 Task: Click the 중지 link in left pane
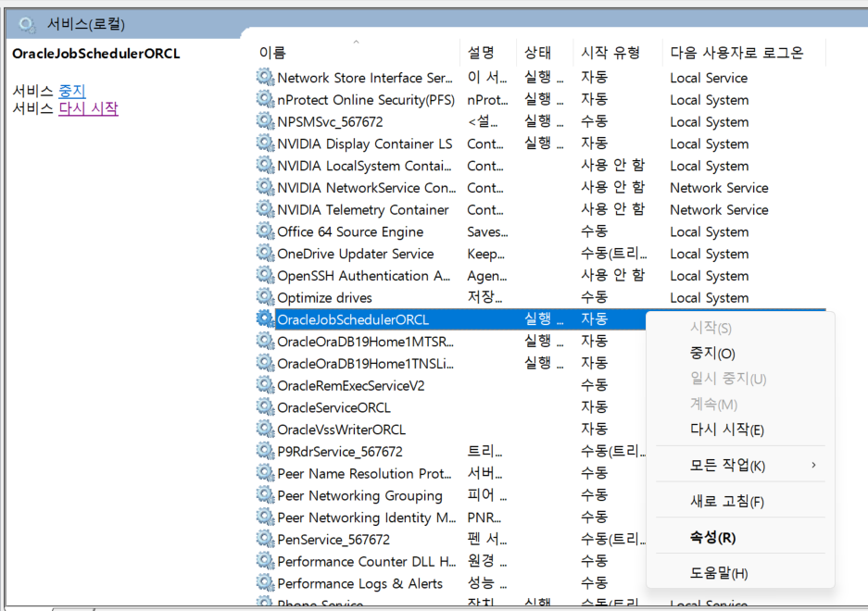point(72,91)
